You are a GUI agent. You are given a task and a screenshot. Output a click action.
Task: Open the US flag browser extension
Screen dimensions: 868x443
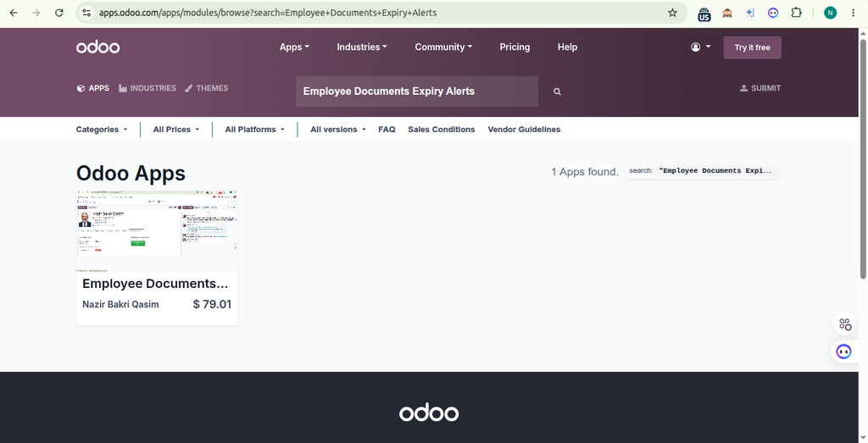point(704,14)
